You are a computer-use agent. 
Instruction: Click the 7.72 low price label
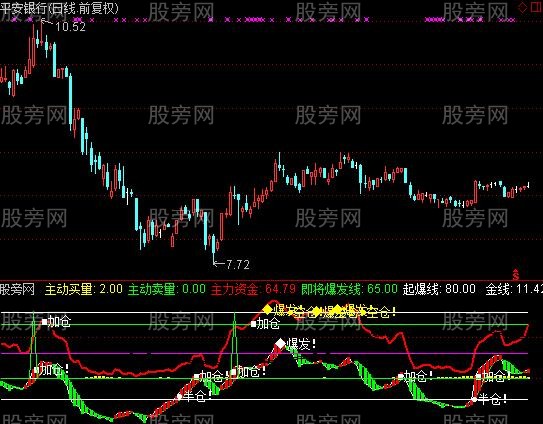tap(238, 265)
